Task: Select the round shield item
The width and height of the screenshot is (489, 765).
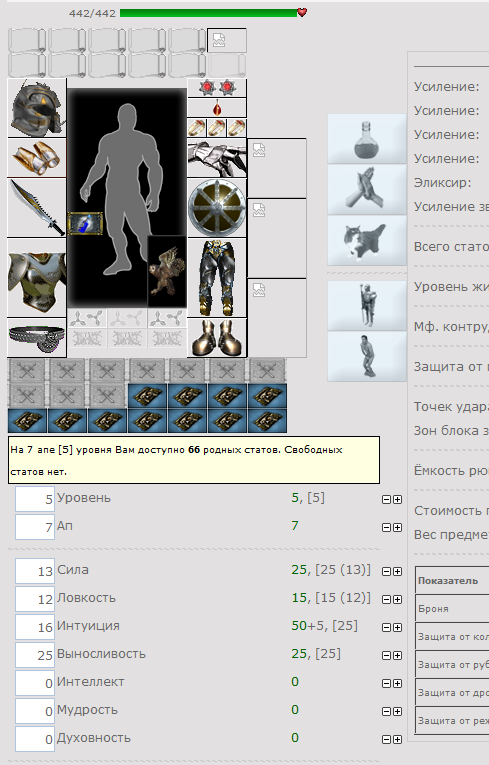Action: coord(217,208)
